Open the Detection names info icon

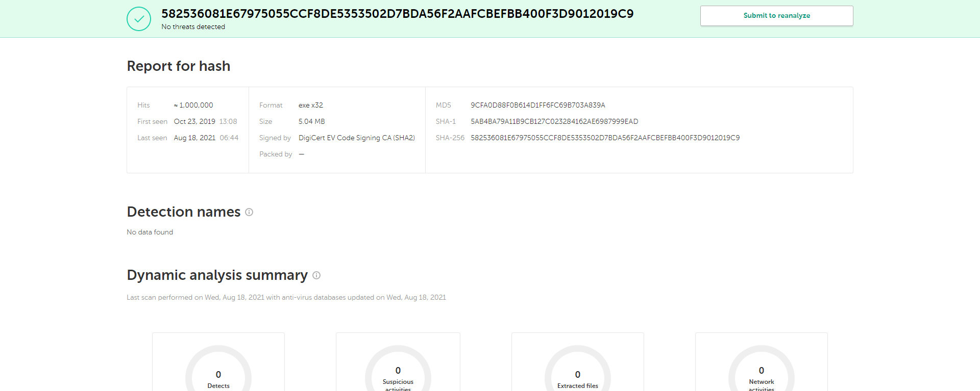[249, 212]
